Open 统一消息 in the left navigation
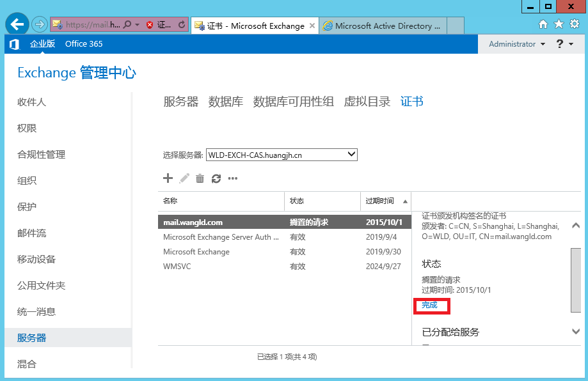 click(x=36, y=312)
